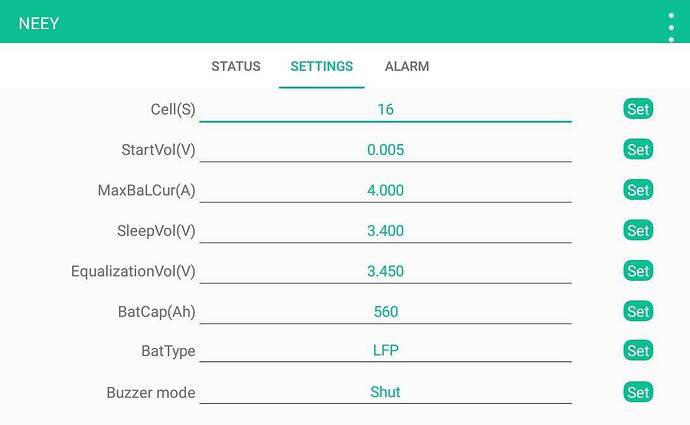This screenshot has width=690, height=425.
Task: Apply BatType using its Set button
Action: point(638,351)
